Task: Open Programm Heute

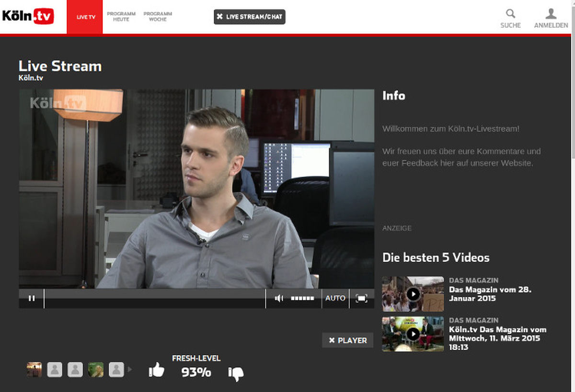Action: point(121,16)
